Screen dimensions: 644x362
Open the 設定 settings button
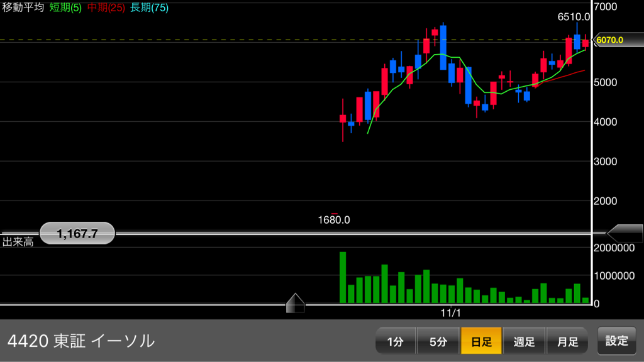point(617,341)
